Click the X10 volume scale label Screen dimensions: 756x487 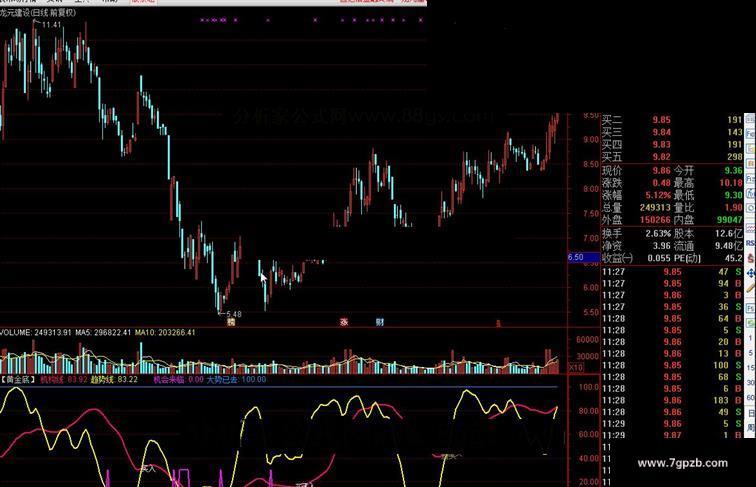click(576, 368)
